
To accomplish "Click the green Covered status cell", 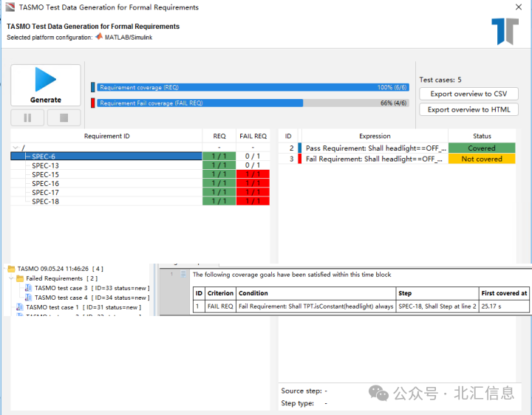I will (482, 148).
